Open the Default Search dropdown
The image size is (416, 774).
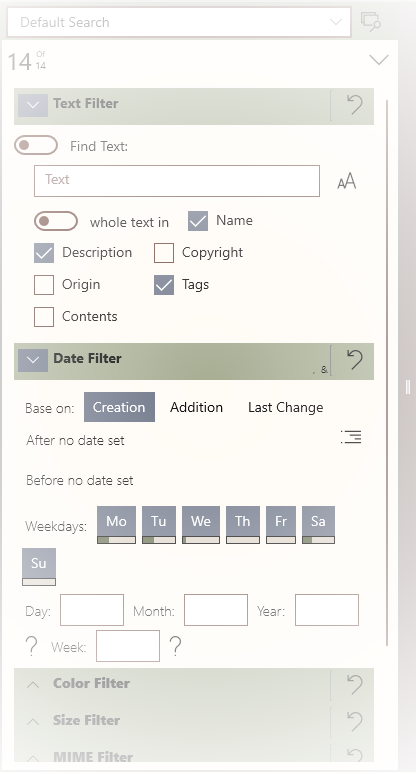tap(179, 22)
